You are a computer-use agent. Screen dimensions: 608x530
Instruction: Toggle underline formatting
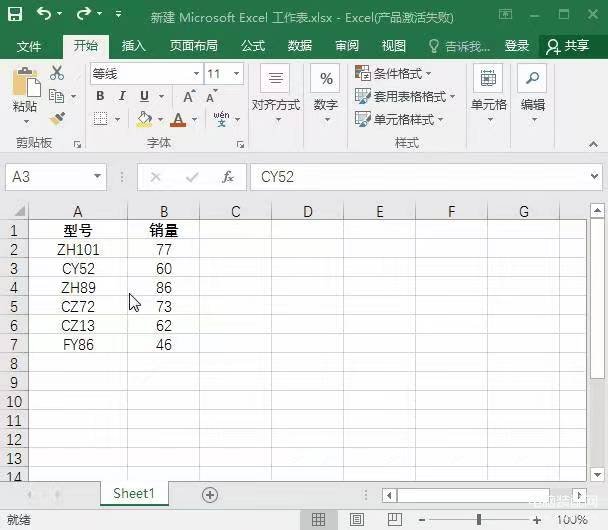coord(144,96)
